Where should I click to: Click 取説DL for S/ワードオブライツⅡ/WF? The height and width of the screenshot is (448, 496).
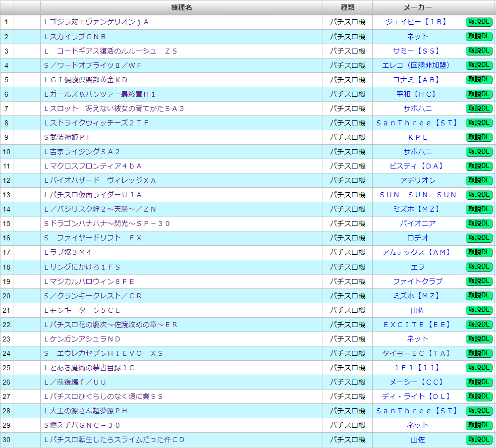pos(479,65)
